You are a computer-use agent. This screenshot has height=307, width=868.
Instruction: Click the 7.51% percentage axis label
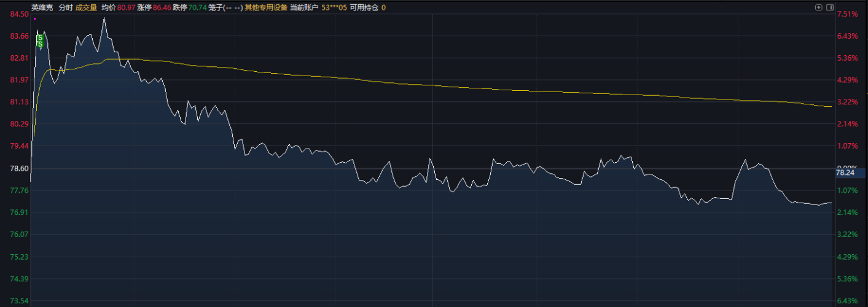[846, 14]
